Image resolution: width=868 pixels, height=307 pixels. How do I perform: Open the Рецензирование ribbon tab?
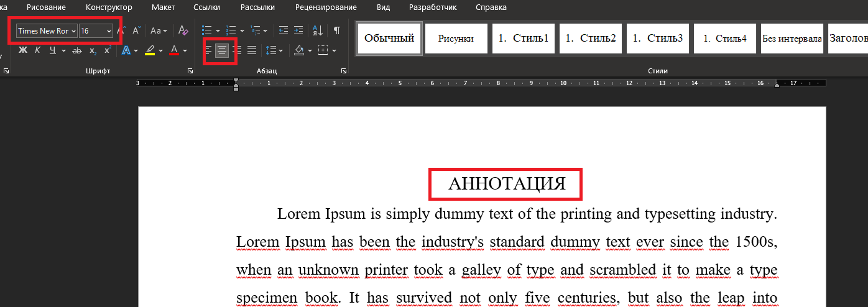[326, 7]
